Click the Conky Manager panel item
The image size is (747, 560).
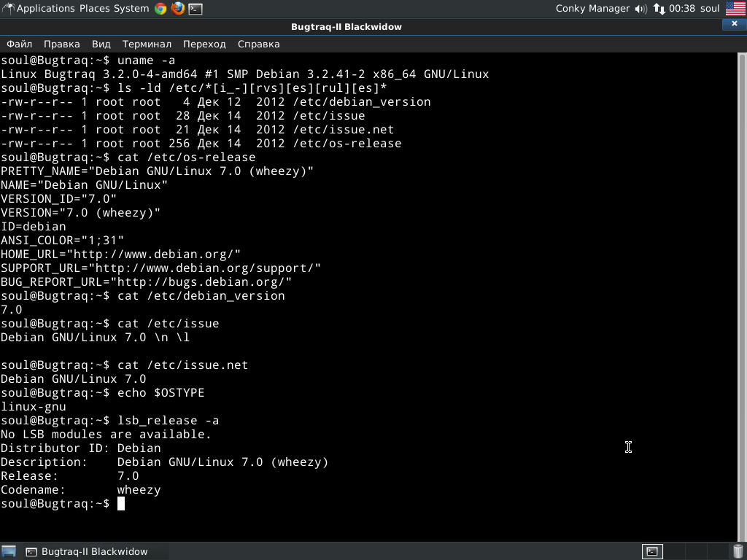click(592, 9)
